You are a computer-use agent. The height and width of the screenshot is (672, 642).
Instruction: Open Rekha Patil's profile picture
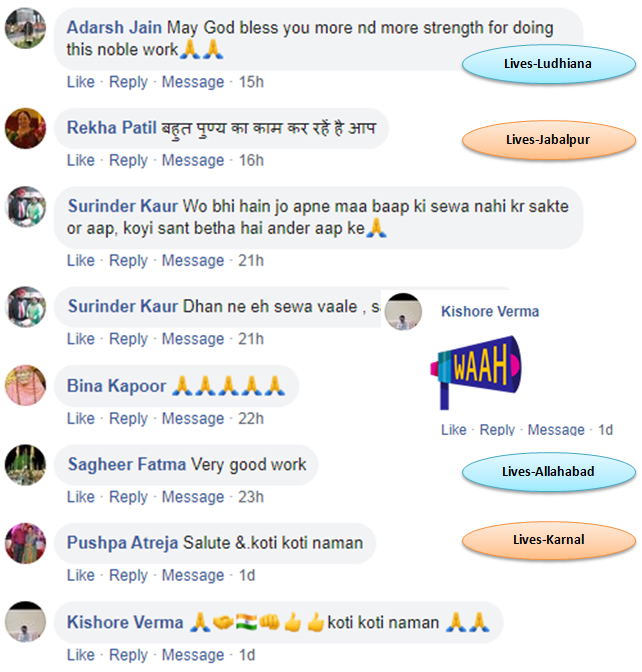(25, 128)
